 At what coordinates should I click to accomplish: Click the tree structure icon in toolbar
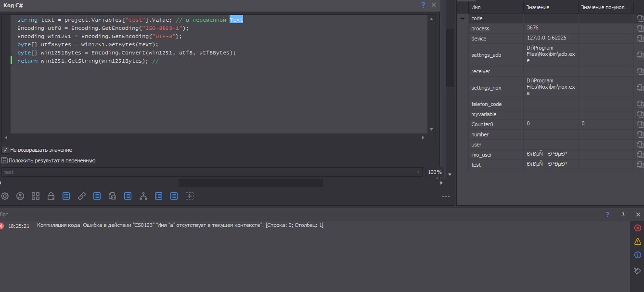143,196
